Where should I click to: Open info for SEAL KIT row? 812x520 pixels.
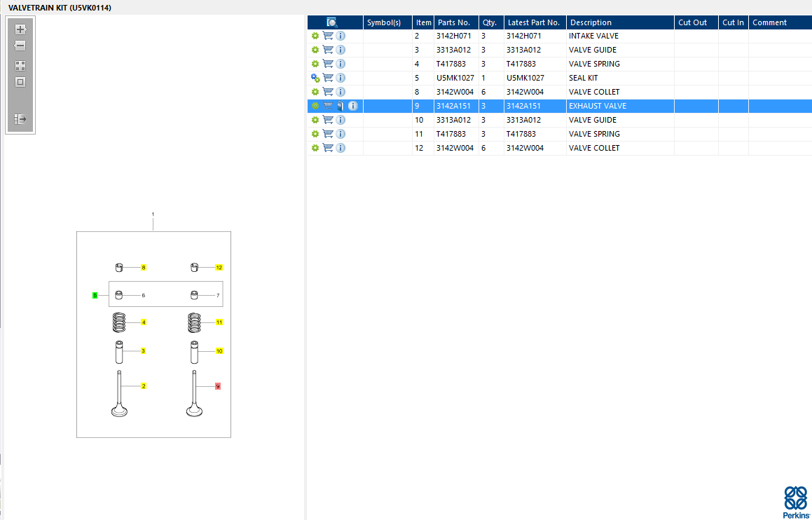tap(340, 78)
